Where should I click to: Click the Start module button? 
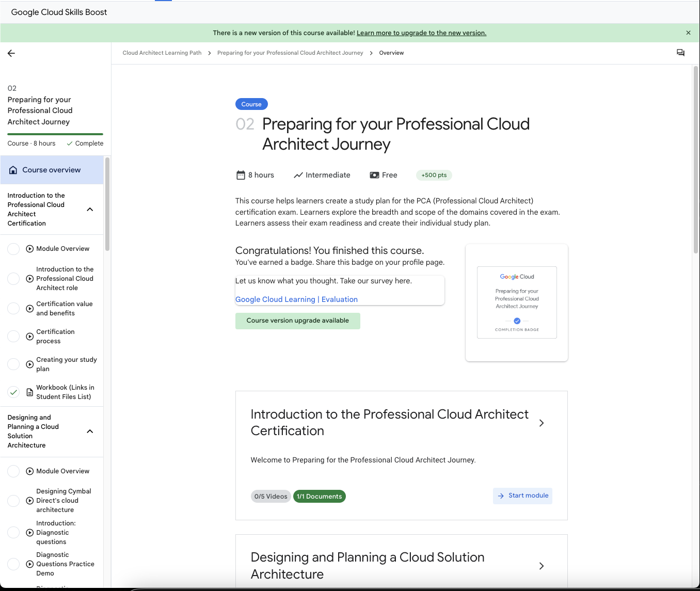522,496
